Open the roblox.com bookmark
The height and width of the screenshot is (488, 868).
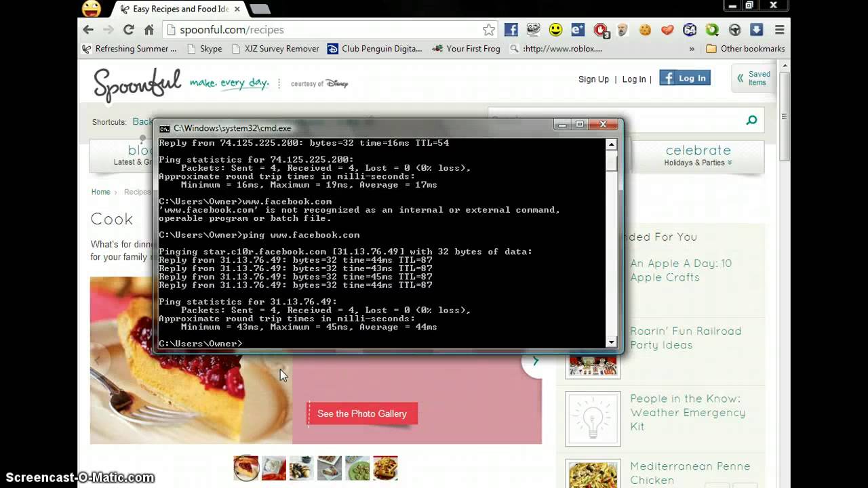556,49
